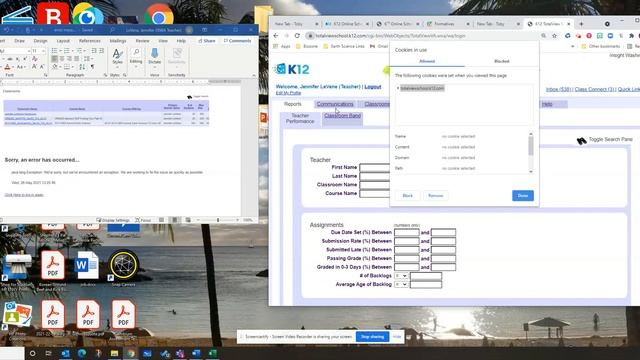Click the Windows search circle on taskbar
640x360 pixels.
pyautogui.click(x=33, y=353)
